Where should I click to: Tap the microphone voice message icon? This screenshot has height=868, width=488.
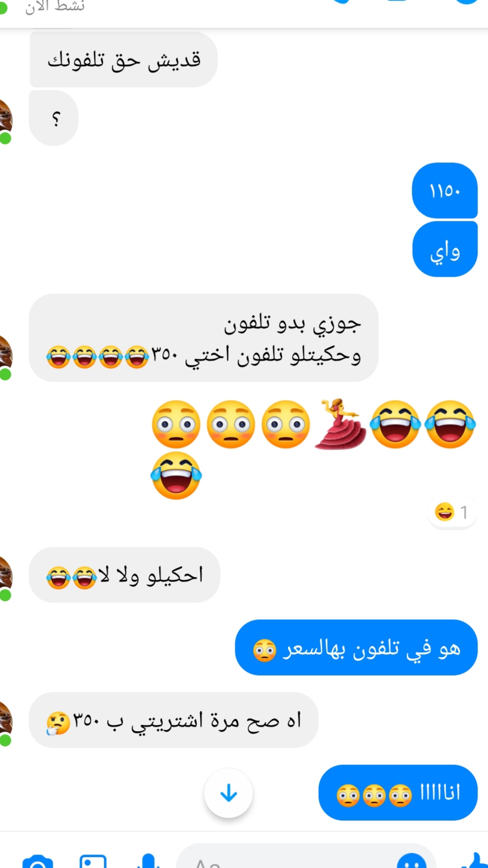[148, 861]
